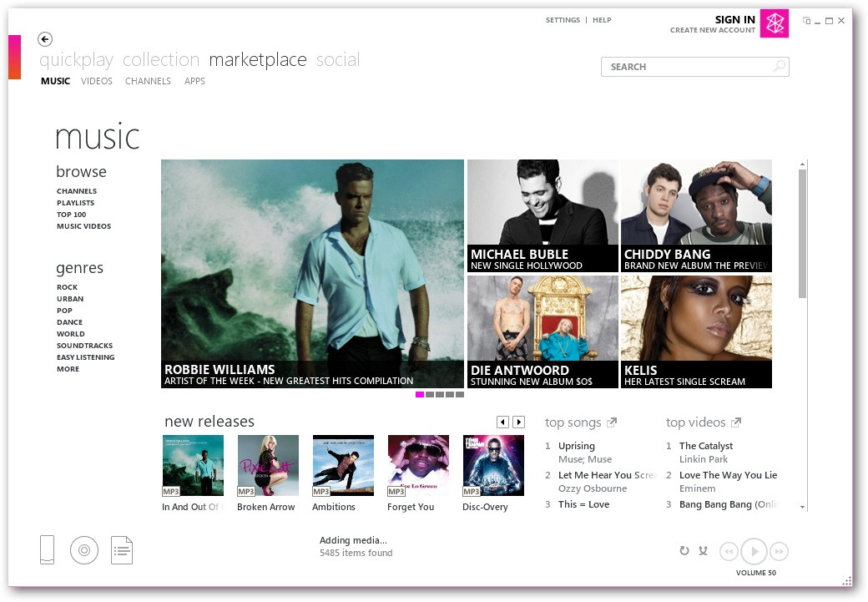Open HELP

point(602,20)
